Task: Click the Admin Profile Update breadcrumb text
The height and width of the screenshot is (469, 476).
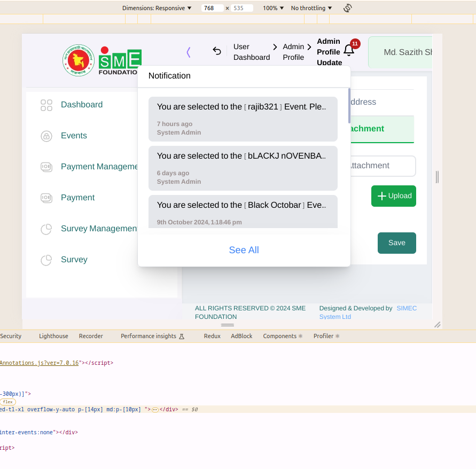Action: tap(330, 52)
